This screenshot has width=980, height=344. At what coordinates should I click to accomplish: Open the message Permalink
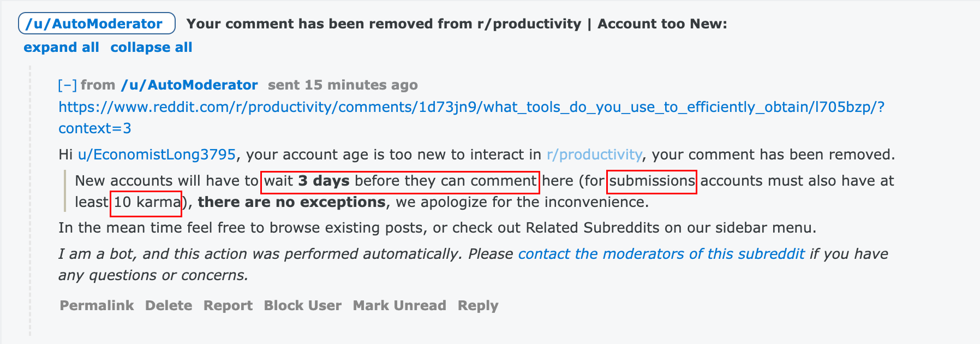click(97, 306)
